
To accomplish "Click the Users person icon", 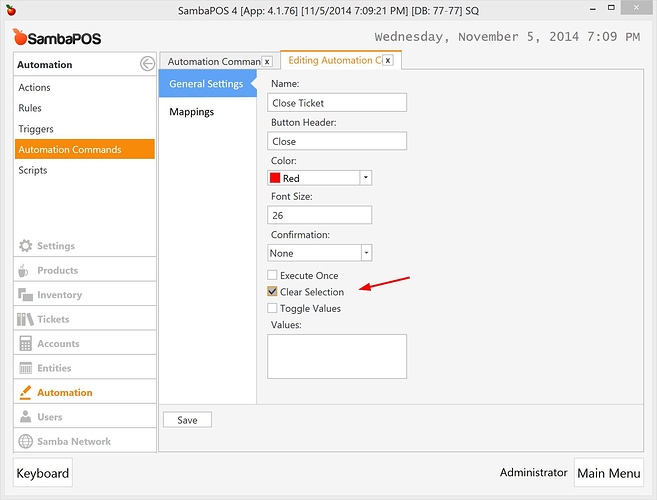I will (x=26, y=417).
